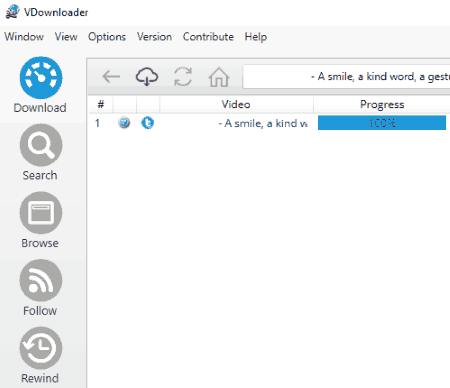Screen dimensions: 450x388
Task: Go to home with house icon
Action: click(x=219, y=77)
